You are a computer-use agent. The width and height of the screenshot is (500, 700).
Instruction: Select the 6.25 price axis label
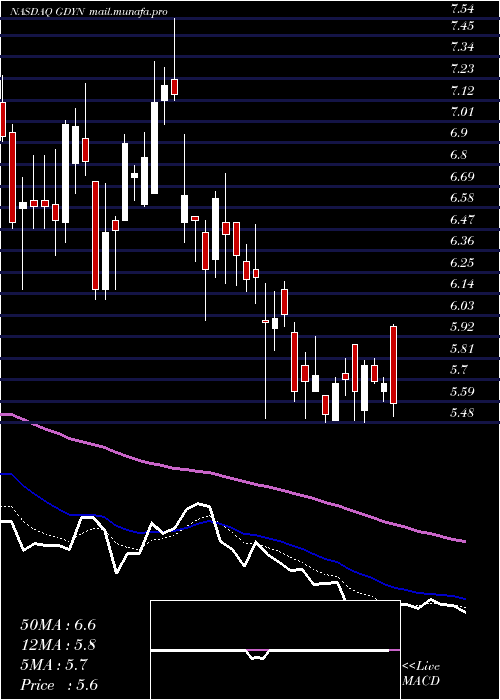tap(462, 262)
